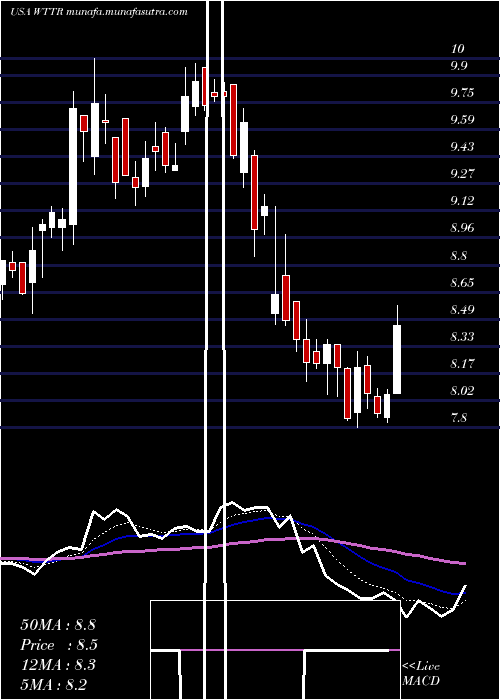Viewport: 500px width, 700px height.
Task: Click the 8.02 price axis label
Action: point(462,391)
